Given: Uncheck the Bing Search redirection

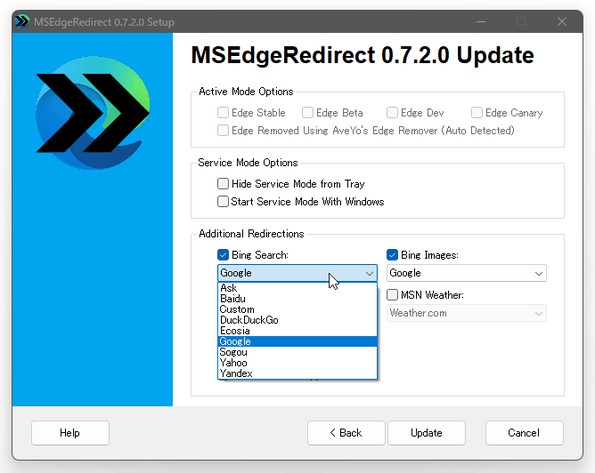Looking at the screenshot, I should point(223,255).
